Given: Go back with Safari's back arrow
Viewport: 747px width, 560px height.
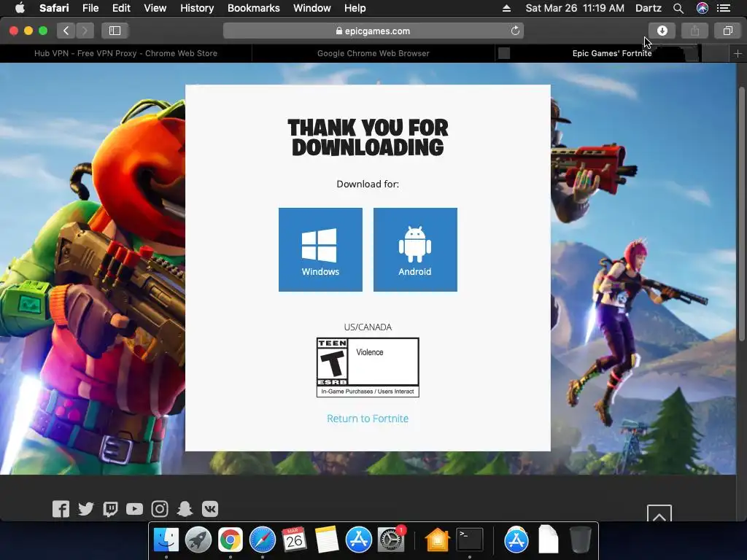Looking at the screenshot, I should pos(66,31).
